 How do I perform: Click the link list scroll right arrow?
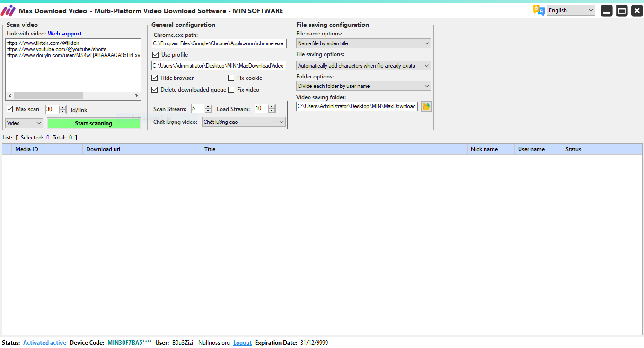point(137,96)
